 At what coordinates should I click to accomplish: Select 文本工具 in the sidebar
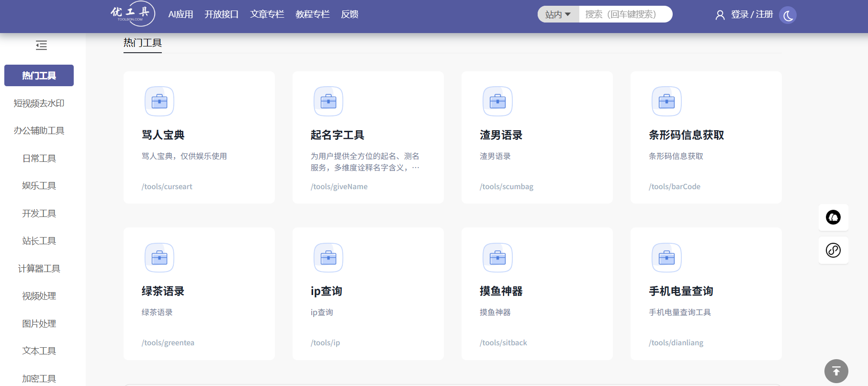click(39, 351)
